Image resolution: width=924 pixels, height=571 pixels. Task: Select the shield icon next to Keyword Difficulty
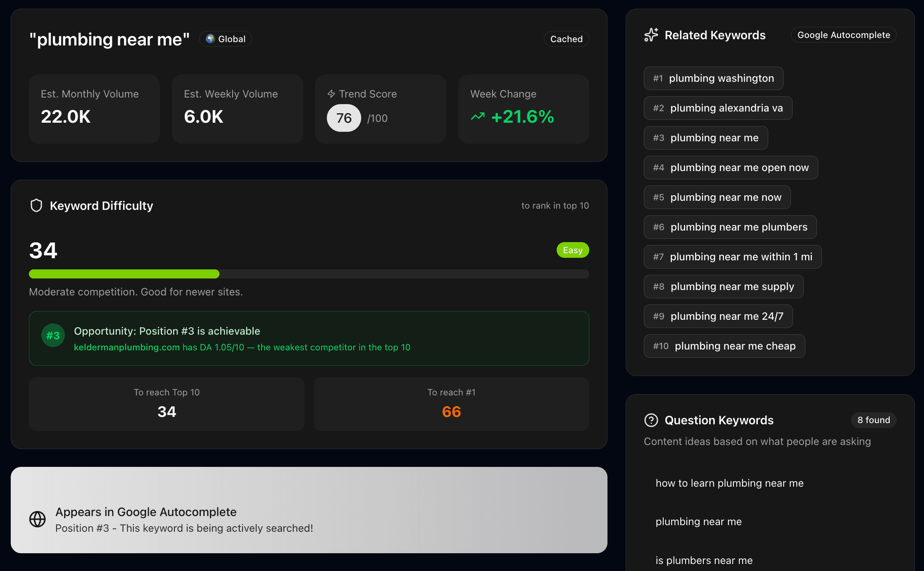(x=36, y=205)
